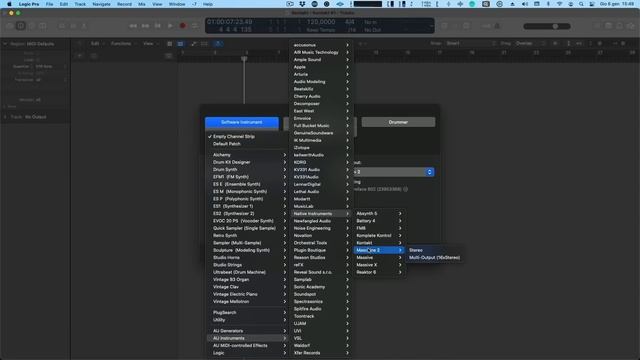
Task: Open the Record menu
Action: tap(124, 4)
